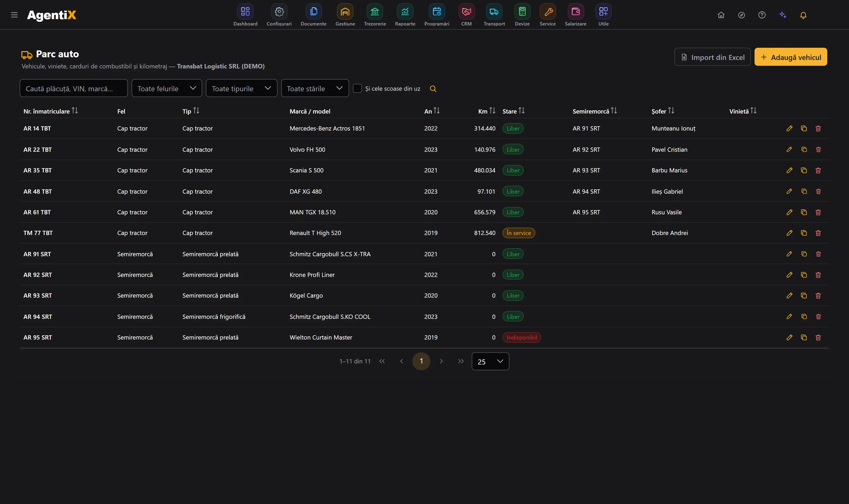Image resolution: width=849 pixels, height=504 pixels.
Task: Delete trailer AR 93 SRT
Action: (818, 296)
